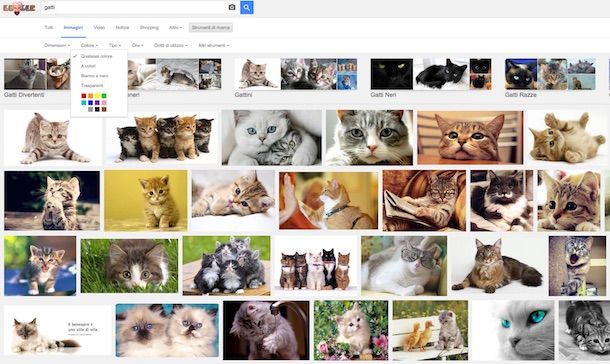Open the white blue-eyed cat hugging kitten image
This screenshot has width=610, height=364.
[x=272, y=137]
